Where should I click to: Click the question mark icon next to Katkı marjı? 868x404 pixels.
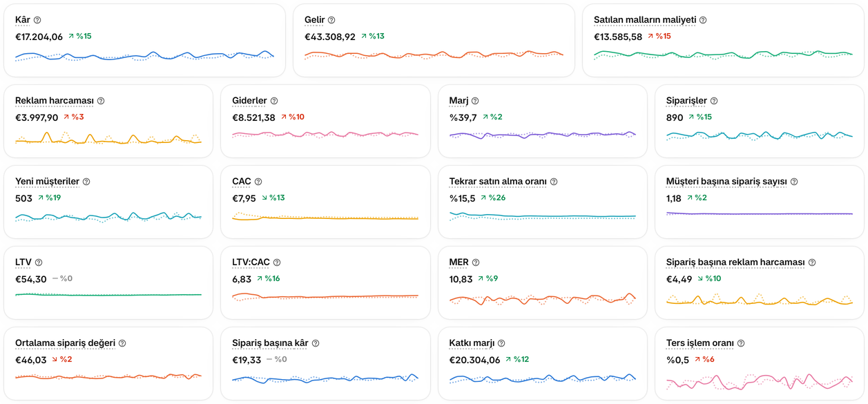pyautogui.click(x=501, y=343)
